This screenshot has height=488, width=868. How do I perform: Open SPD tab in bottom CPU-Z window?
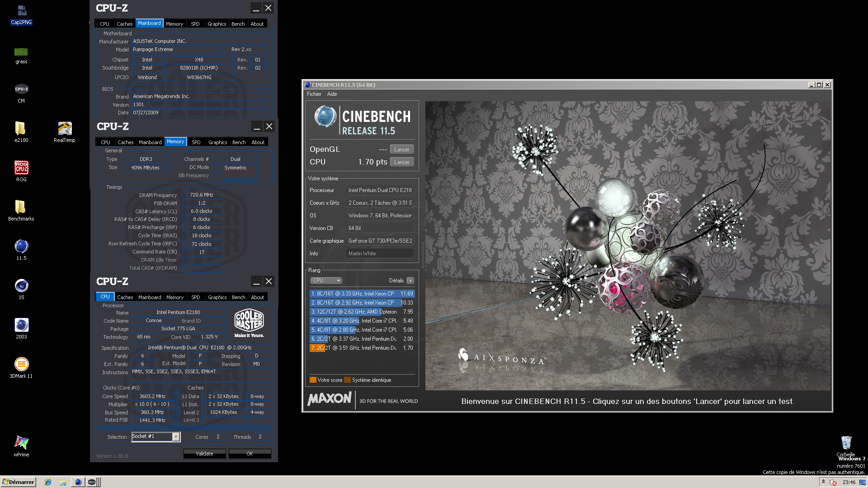[195, 297]
